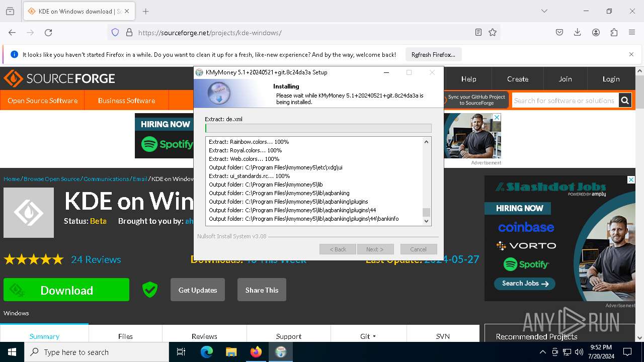Click the Join link
Screen dimensions: 644x362
pos(565,79)
